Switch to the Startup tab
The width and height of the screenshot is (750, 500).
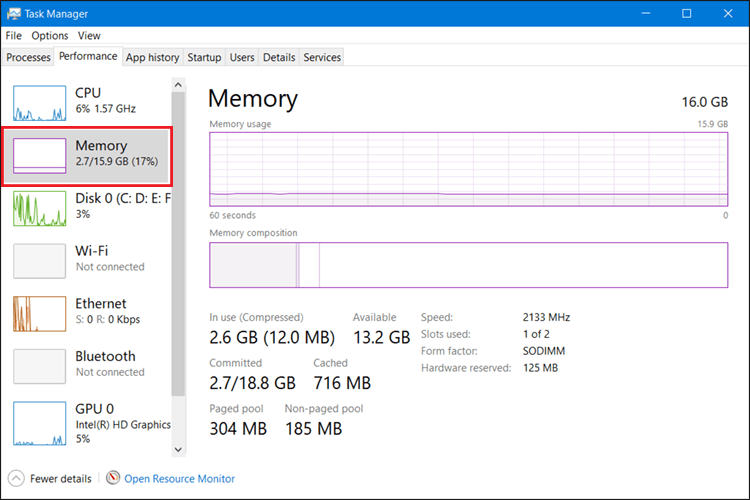click(x=204, y=58)
